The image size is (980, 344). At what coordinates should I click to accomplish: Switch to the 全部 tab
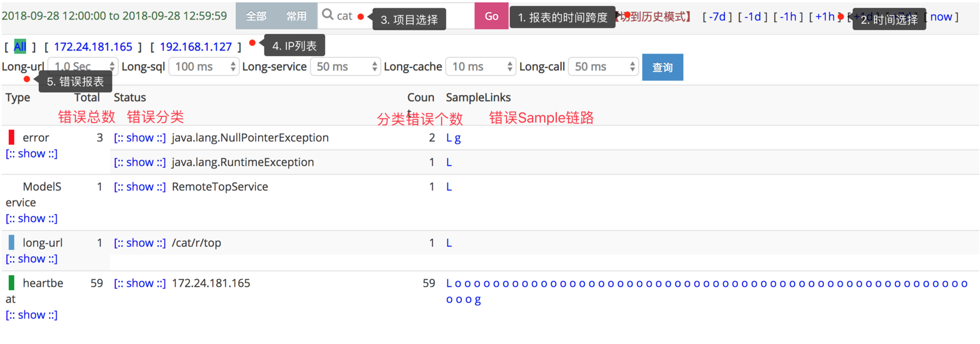[256, 16]
